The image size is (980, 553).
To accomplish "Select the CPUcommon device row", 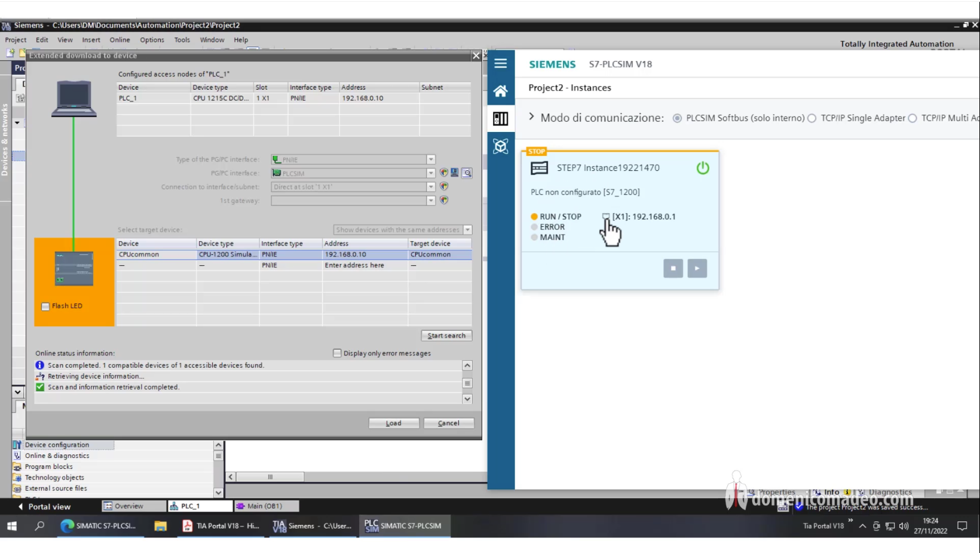I will pos(155,254).
